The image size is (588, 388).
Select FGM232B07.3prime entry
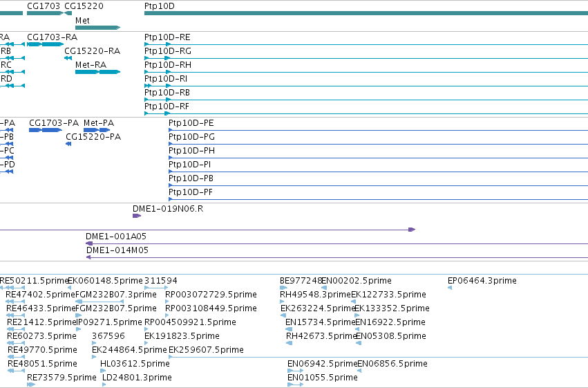[116, 295]
